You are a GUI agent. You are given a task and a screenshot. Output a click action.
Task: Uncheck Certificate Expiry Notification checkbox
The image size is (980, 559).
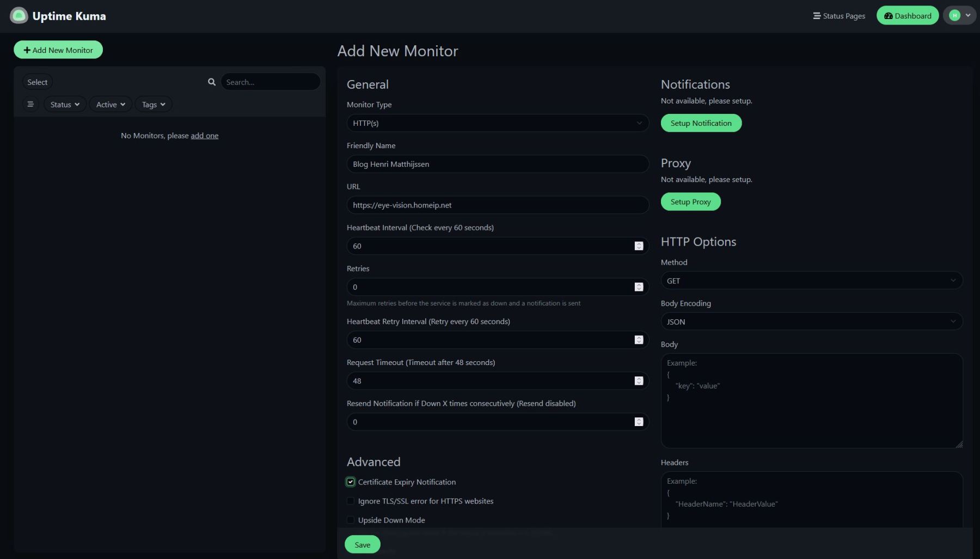(351, 482)
